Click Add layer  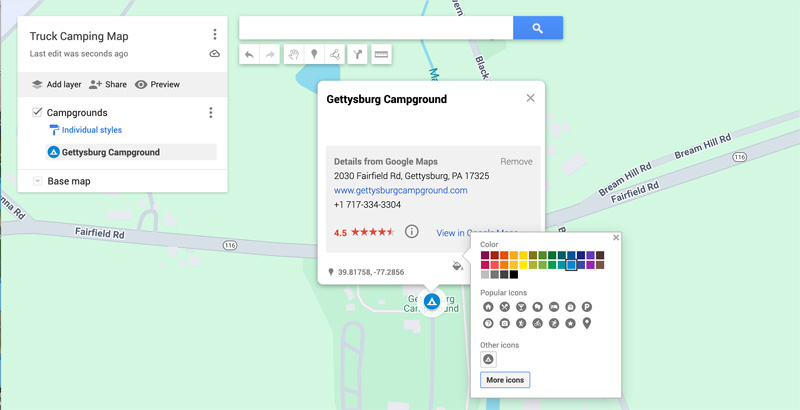56,85
